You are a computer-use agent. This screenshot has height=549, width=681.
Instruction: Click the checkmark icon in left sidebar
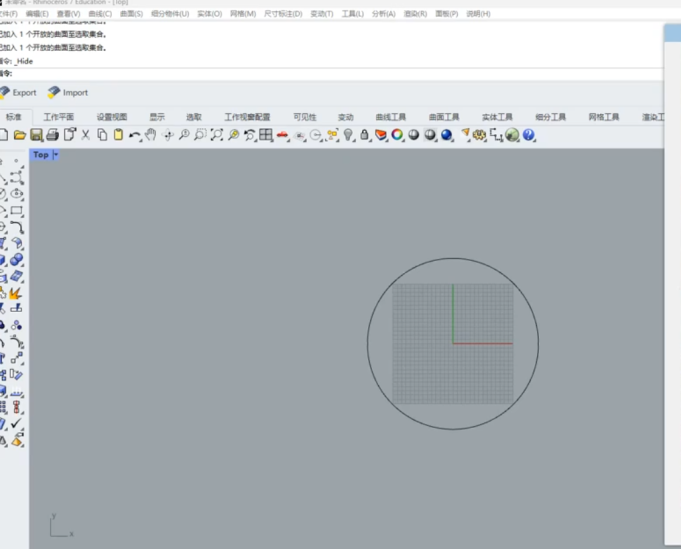point(17,424)
